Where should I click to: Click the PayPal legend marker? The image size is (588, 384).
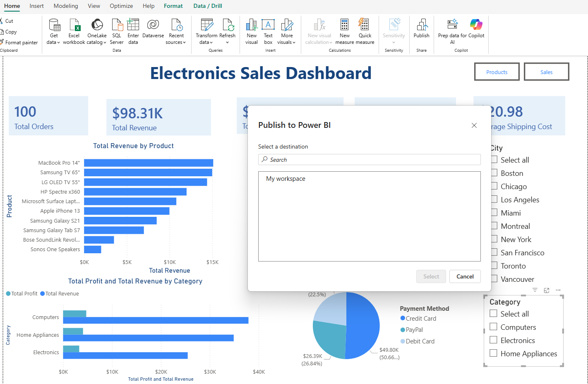(403, 329)
